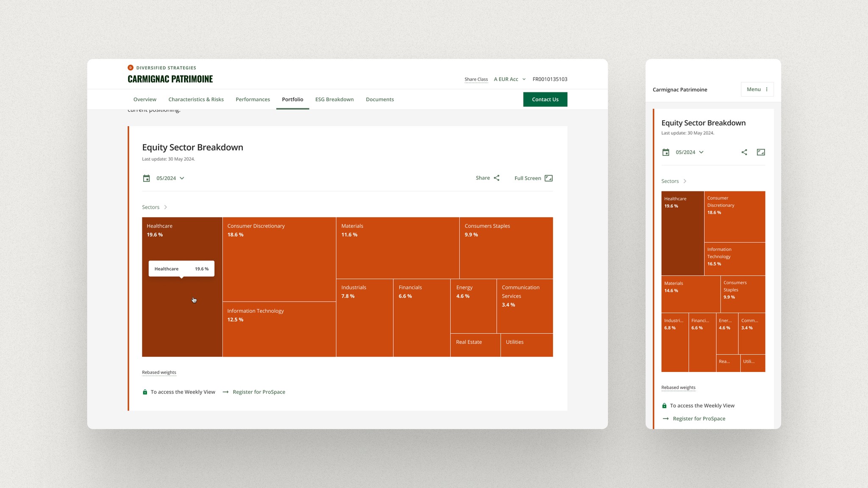Click the lock icon in mobile panel

coord(664,405)
